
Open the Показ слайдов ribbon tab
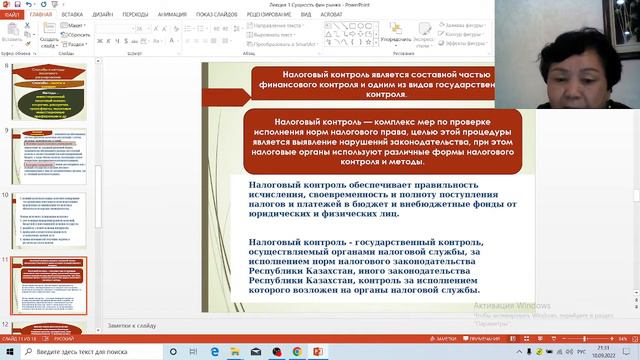click(x=216, y=15)
